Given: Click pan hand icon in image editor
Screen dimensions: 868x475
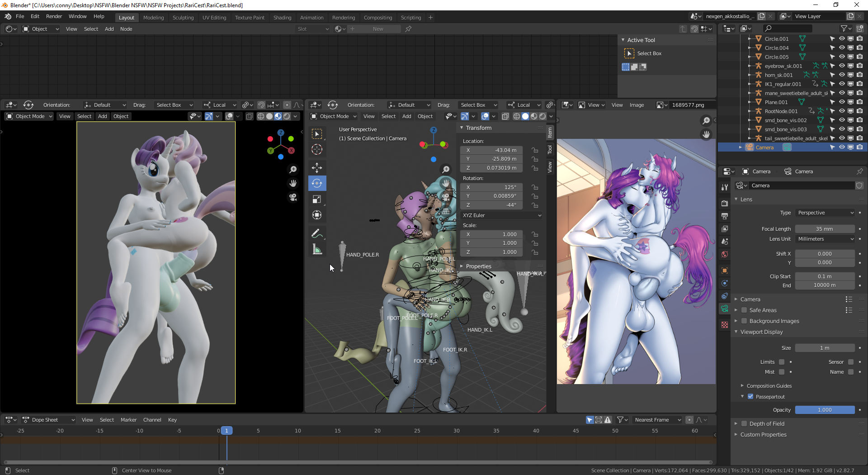Looking at the screenshot, I should click(706, 134).
